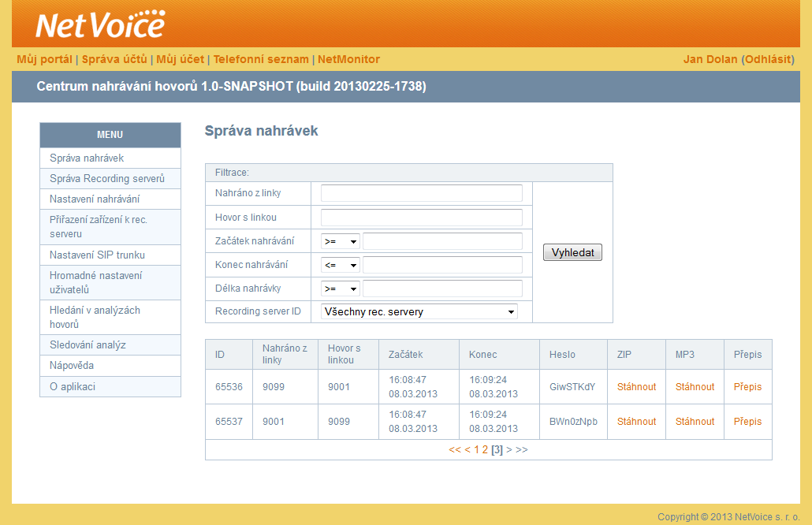Viewport: 812px width, 525px height.
Task: Click the Správa nahrávek page heading
Action: point(261,131)
